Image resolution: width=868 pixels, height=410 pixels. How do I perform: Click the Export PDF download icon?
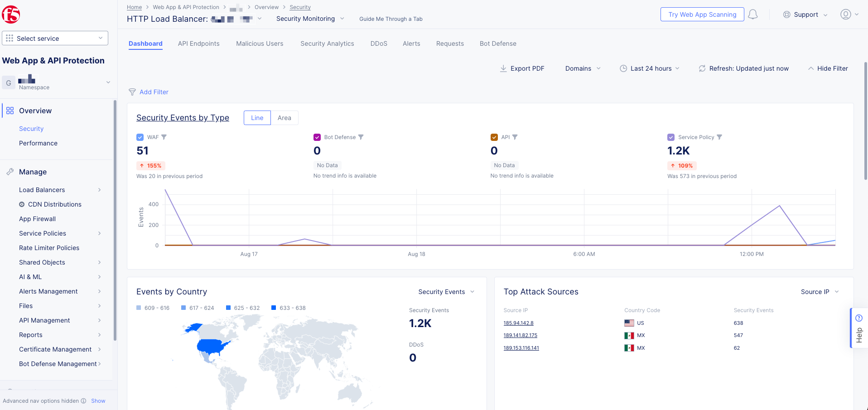pyautogui.click(x=503, y=68)
